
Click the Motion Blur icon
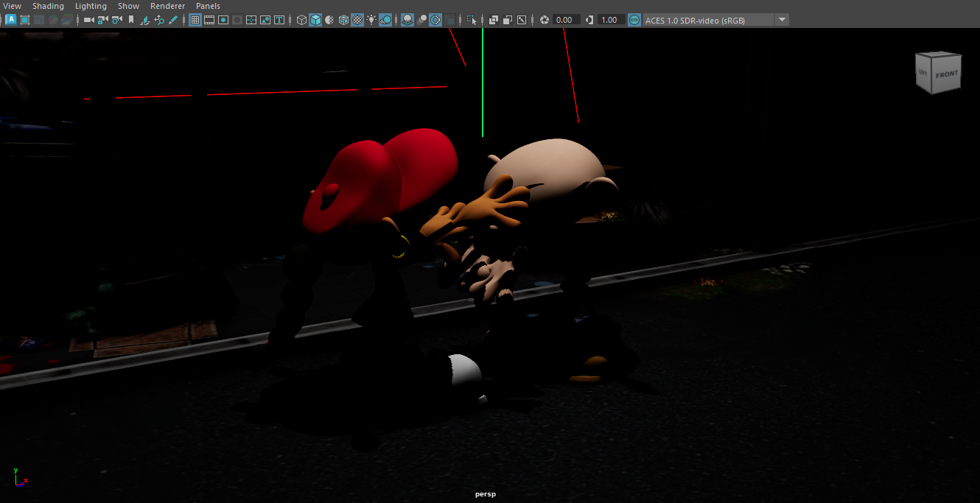pos(422,20)
